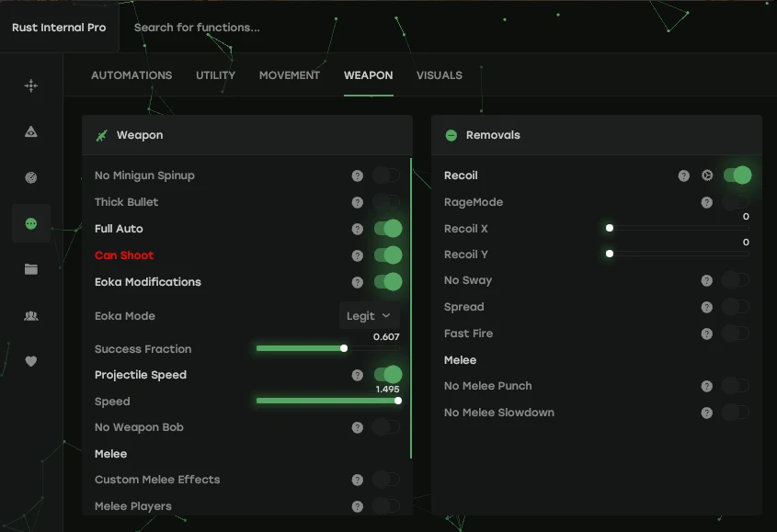
Task: Show help for Fast Fire
Action: click(x=706, y=334)
